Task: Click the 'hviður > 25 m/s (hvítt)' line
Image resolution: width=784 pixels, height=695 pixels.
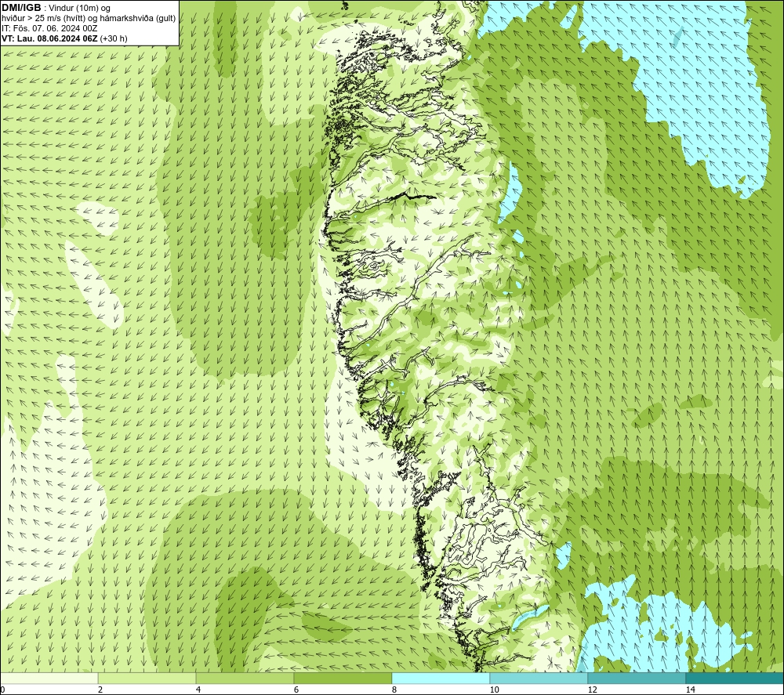Action: click(x=43, y=18)
